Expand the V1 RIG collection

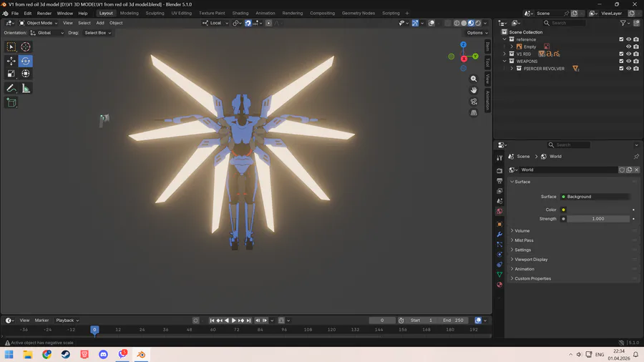pos(504,54)
